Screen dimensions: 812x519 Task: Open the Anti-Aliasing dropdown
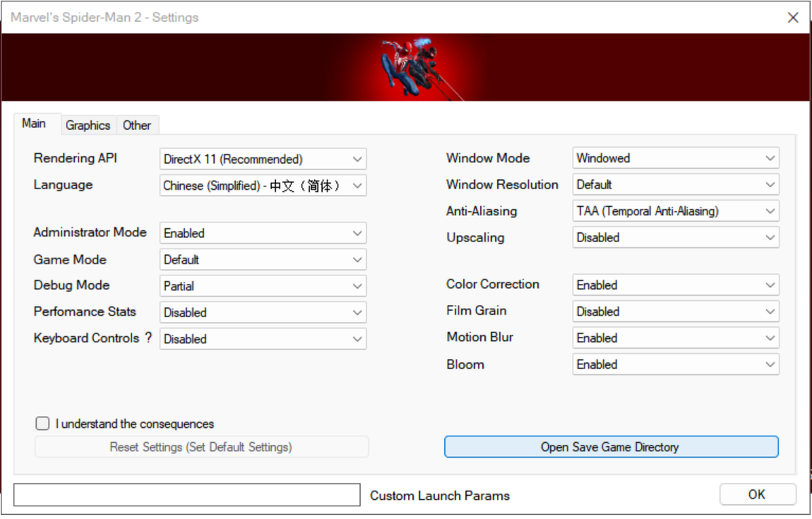click(676, 211)
